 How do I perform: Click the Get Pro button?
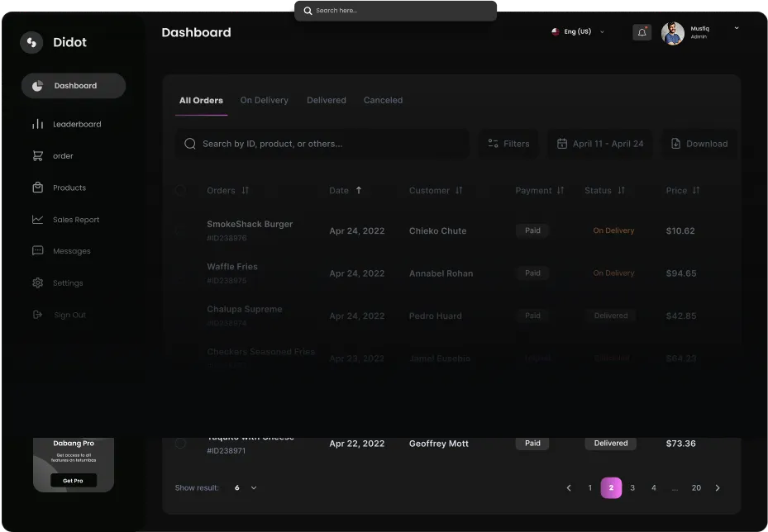74,481
